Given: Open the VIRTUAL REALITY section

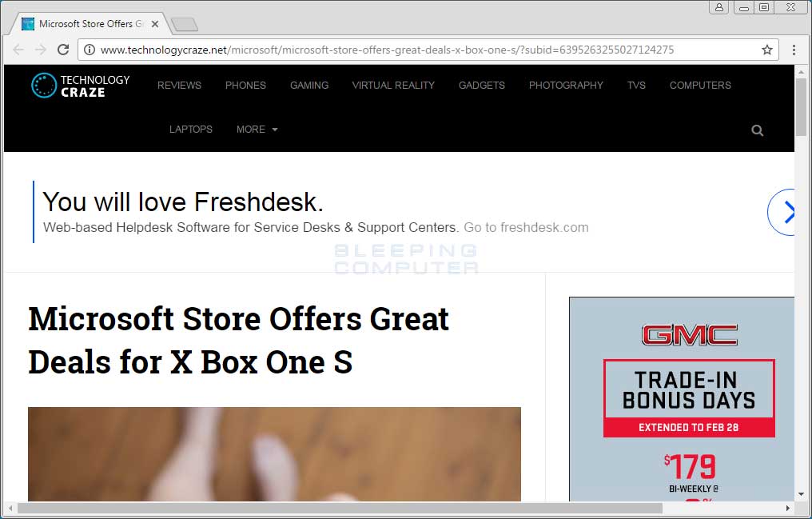Looking at the screenshot, I should point(393,86).
